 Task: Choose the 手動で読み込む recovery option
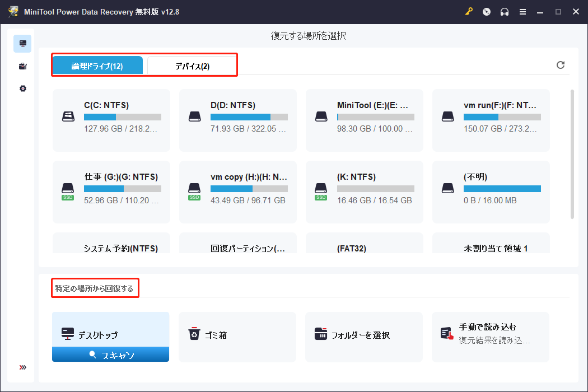pos(491,336)
